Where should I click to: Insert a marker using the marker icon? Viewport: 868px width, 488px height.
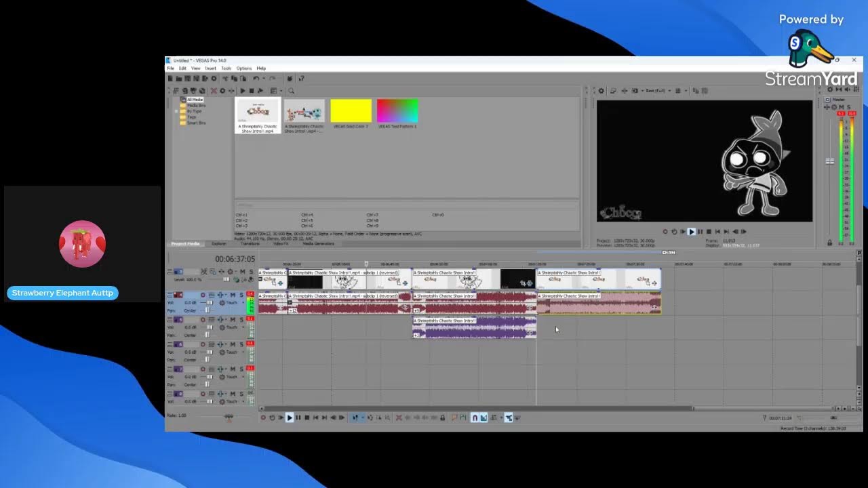click(x=455, y=418)
